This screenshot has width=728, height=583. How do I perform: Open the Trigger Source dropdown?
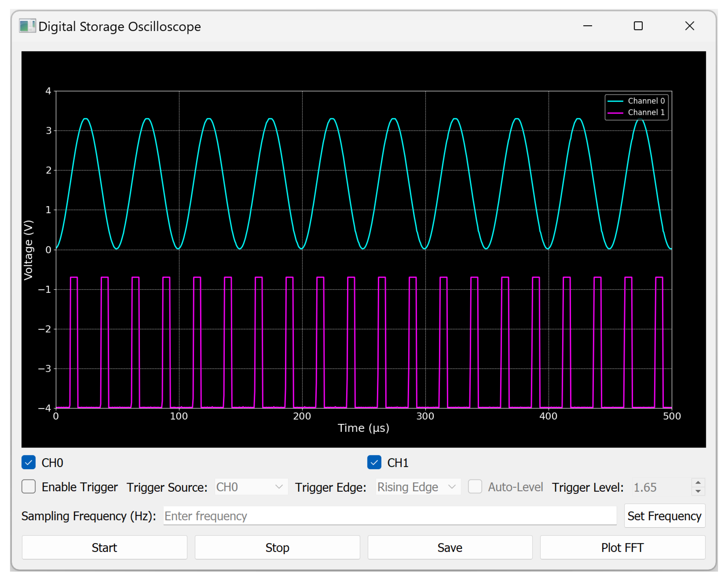click(251, 487)
